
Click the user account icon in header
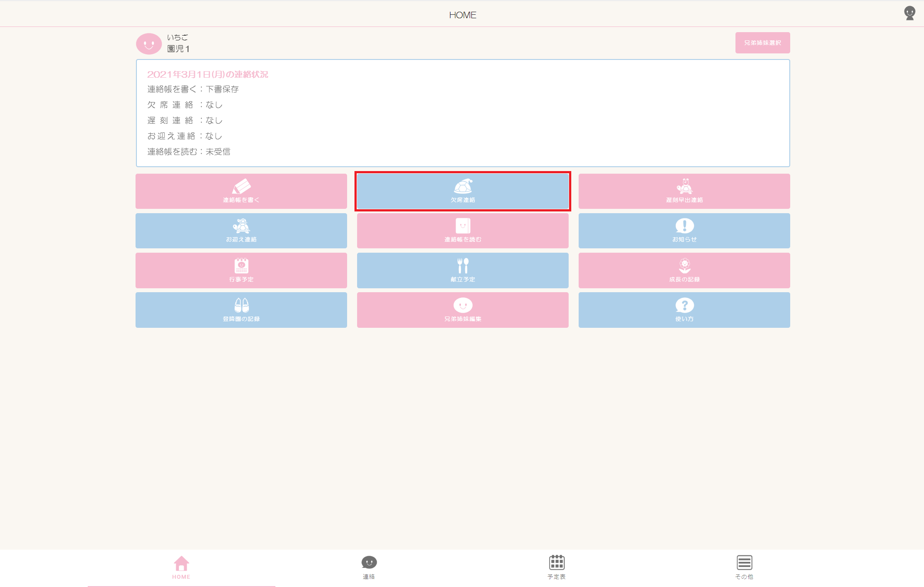[910, 13]
